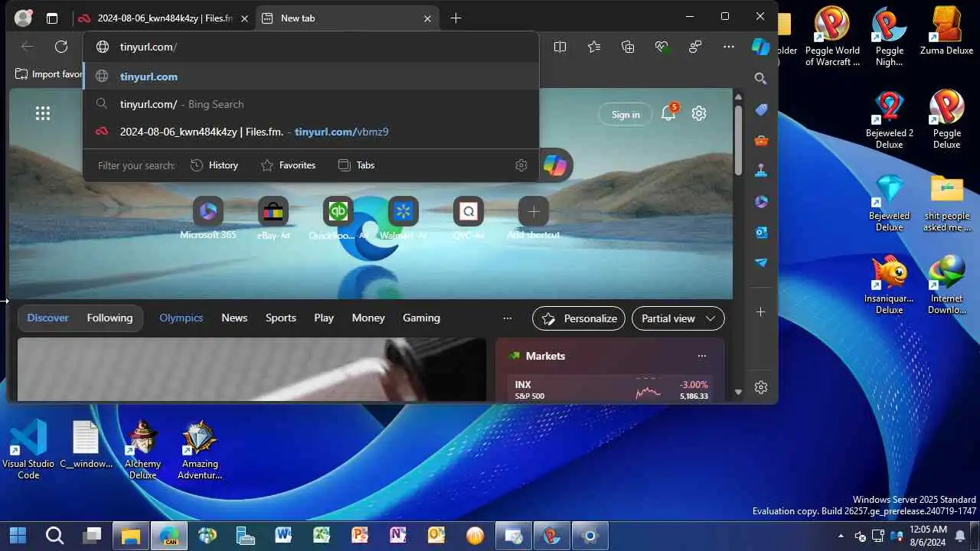Screen dimensions: 980x551
Task: Open the News feed category
Action: (234, 318)
